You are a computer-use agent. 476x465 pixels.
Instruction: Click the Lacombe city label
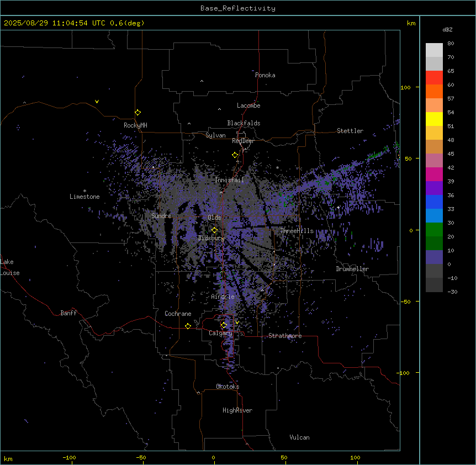click(x=248, y=105)
